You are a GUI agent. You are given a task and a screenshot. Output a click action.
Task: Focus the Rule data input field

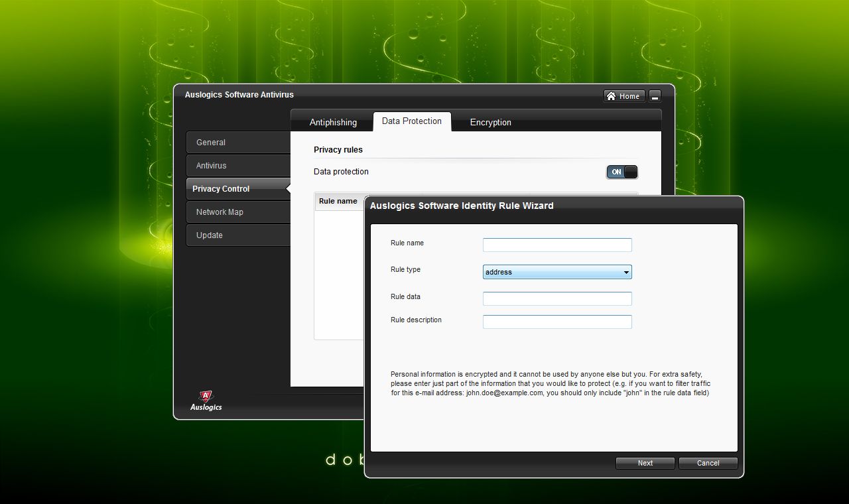click(x=557, y=298)
